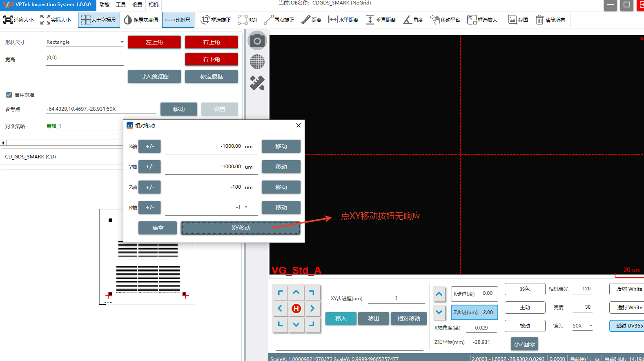Screen dimensions: 644x361
Task: Click the red H home button
Action: point(296,309)
